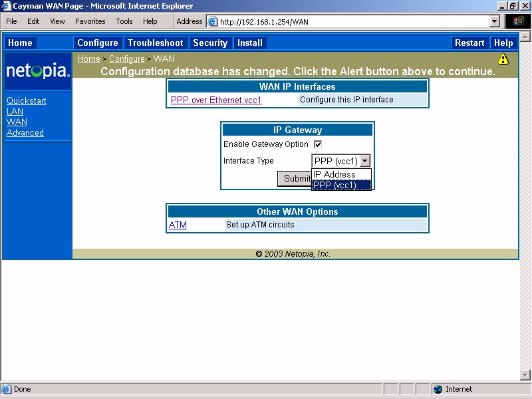Switch to the Troubleshoot tab
The width and height of the screenshot is (532, 399).
pyautogui.click(x=156, y=43)
